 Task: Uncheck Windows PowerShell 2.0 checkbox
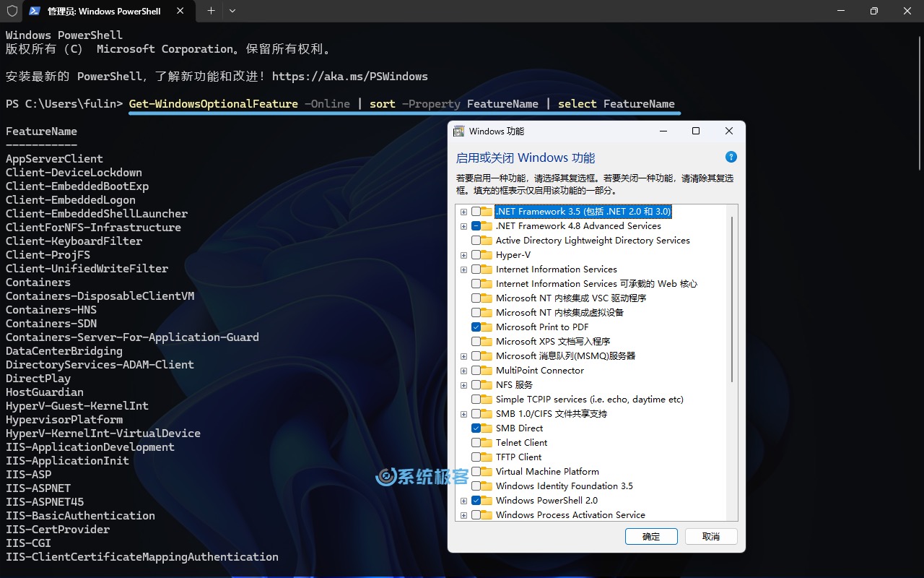click(x=476, y=501)
